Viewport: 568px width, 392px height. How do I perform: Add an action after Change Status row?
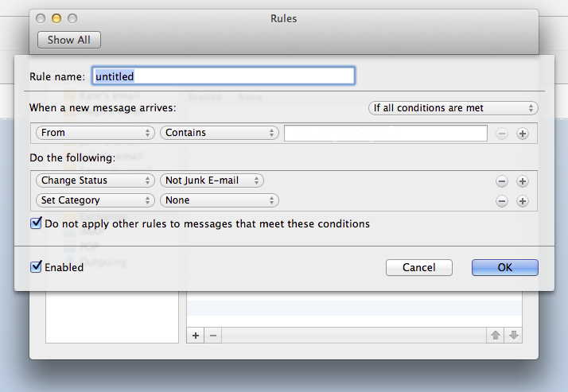point(523,181)
